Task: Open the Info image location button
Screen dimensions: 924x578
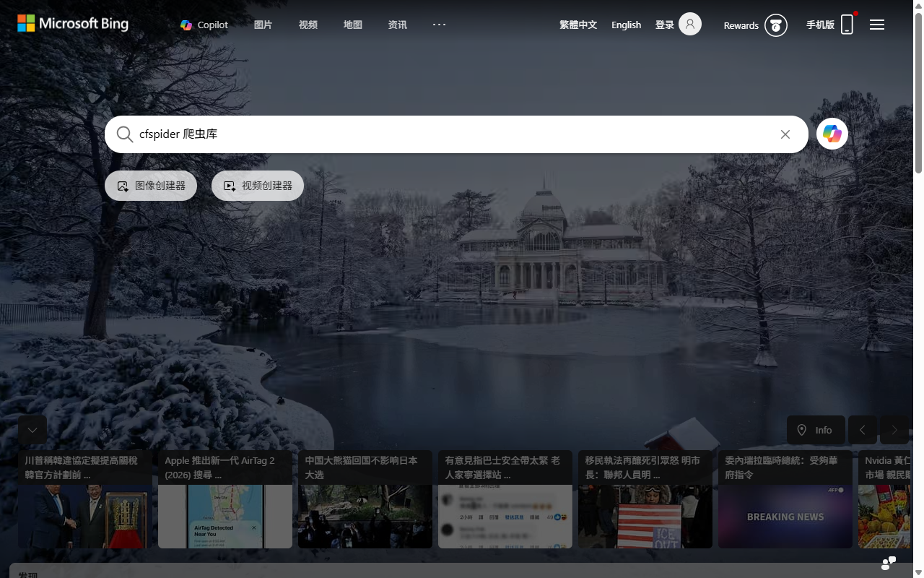Action: [x=815, y=430]
